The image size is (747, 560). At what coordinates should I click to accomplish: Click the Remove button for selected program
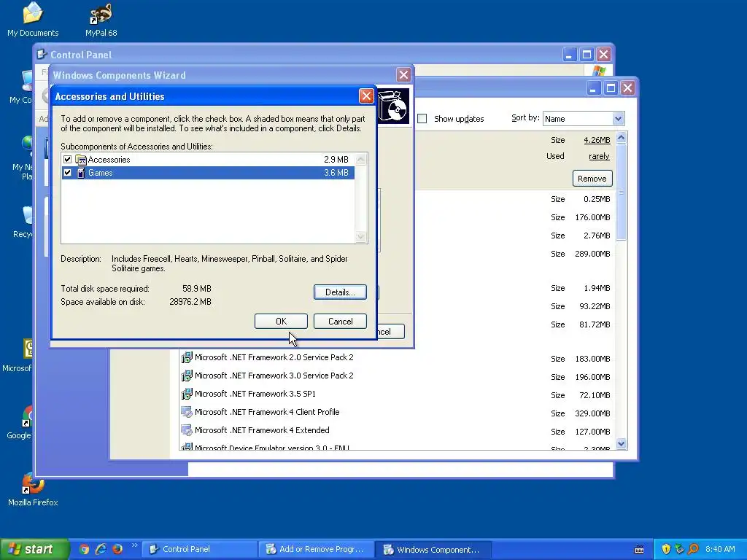point(592,179)
